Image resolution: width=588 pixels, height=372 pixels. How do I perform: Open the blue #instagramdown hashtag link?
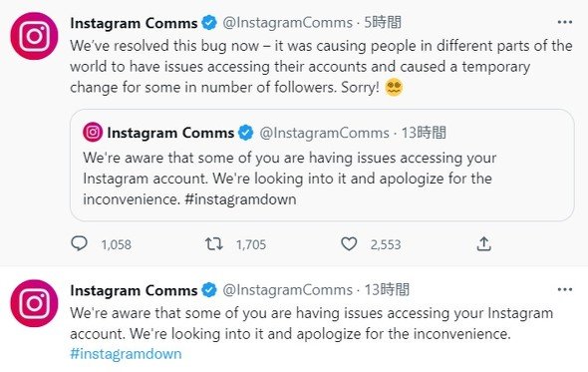[x=126, y=354]
